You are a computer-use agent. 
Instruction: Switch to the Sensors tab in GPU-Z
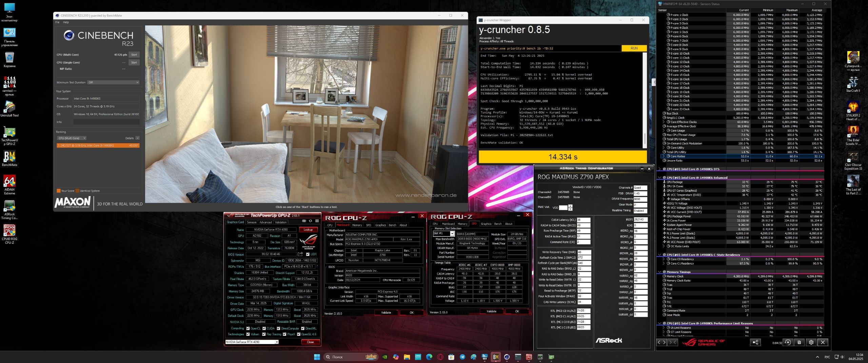(252, 222)
